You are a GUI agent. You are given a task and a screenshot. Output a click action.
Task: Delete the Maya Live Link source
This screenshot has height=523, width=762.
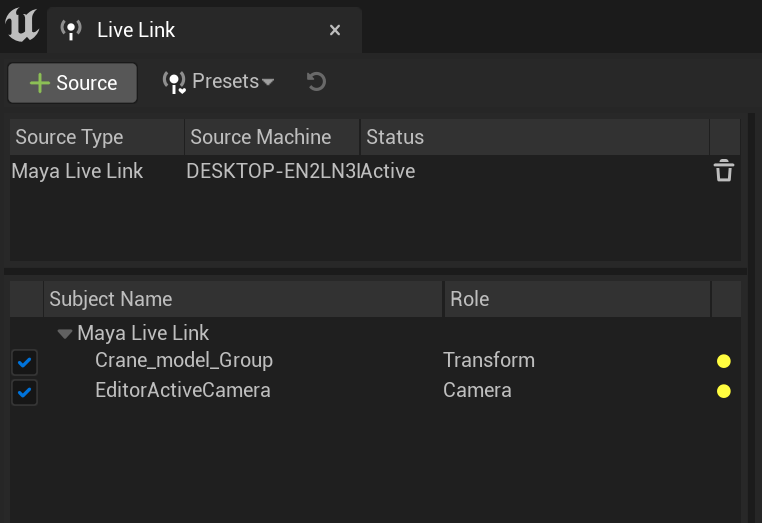click(724, 172)
